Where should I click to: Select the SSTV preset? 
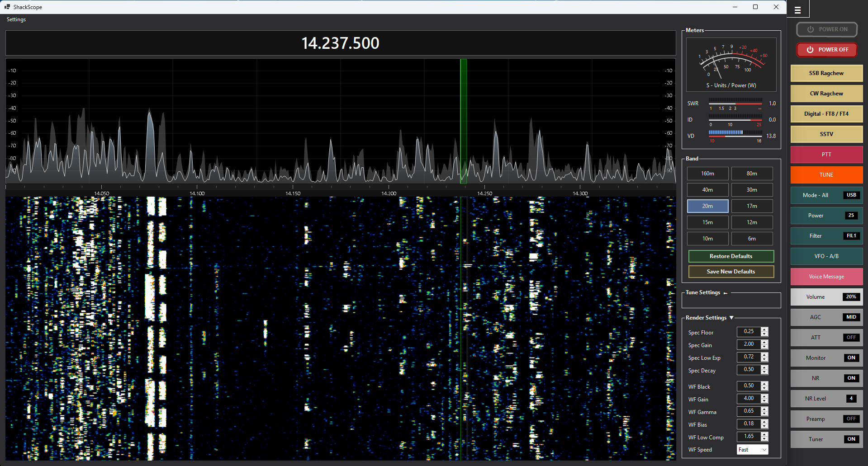click(826, 134)
